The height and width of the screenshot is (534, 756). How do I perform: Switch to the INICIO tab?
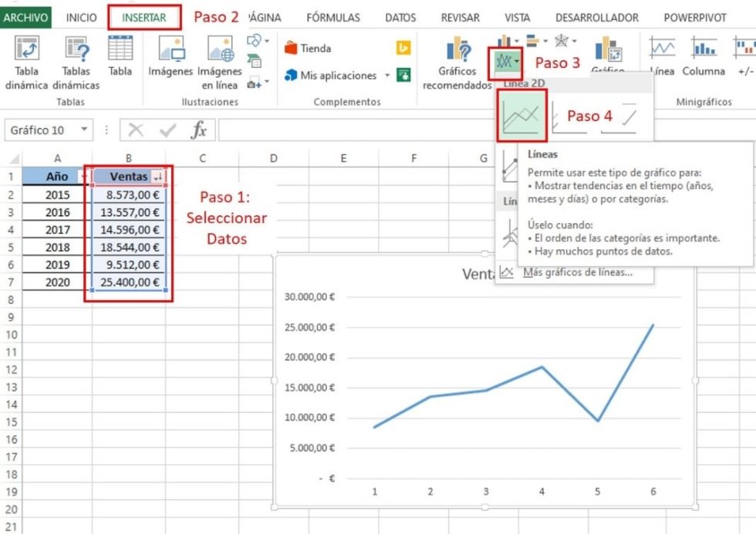[81, 18]
